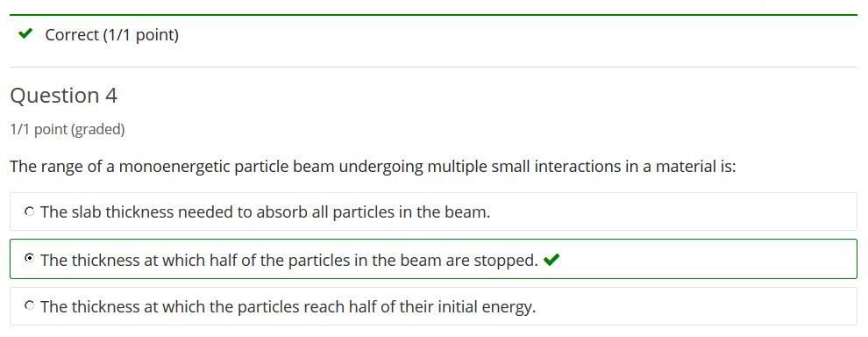The height and width of the screenshot is (337, 868).
Task: Click blank space inside the initial energy option box
Action: click(x=698, y=306)
